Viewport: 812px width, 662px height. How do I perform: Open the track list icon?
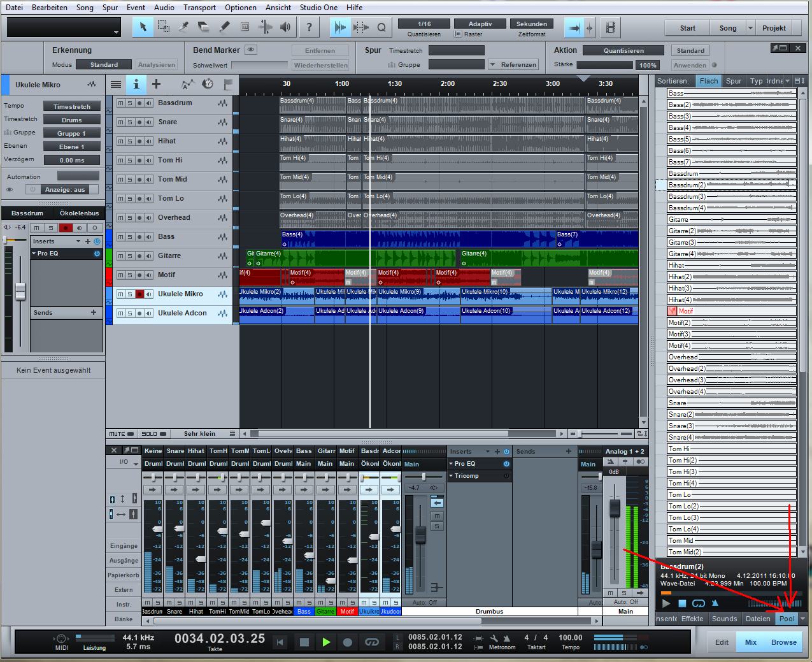[x=115, y=84]
